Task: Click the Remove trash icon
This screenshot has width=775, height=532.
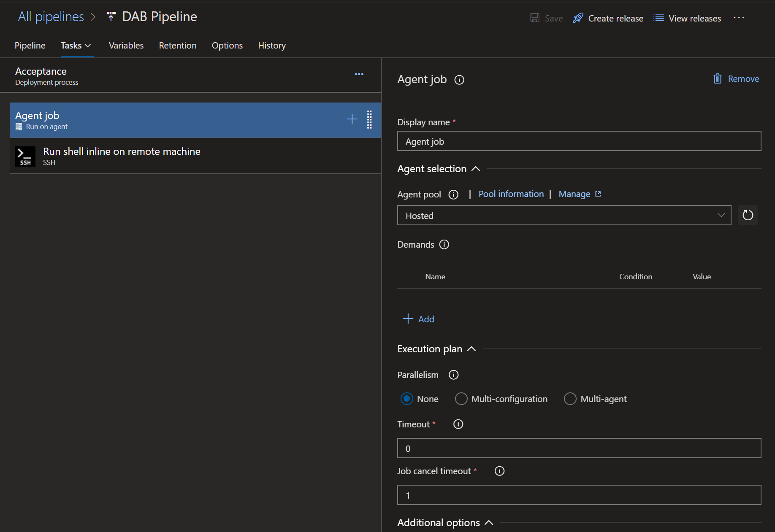Action: click(718, 79)
